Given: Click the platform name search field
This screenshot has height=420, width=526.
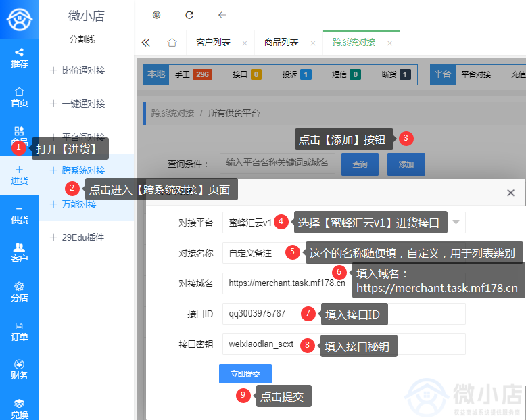Looking at the screenshot, I should 277,164.
